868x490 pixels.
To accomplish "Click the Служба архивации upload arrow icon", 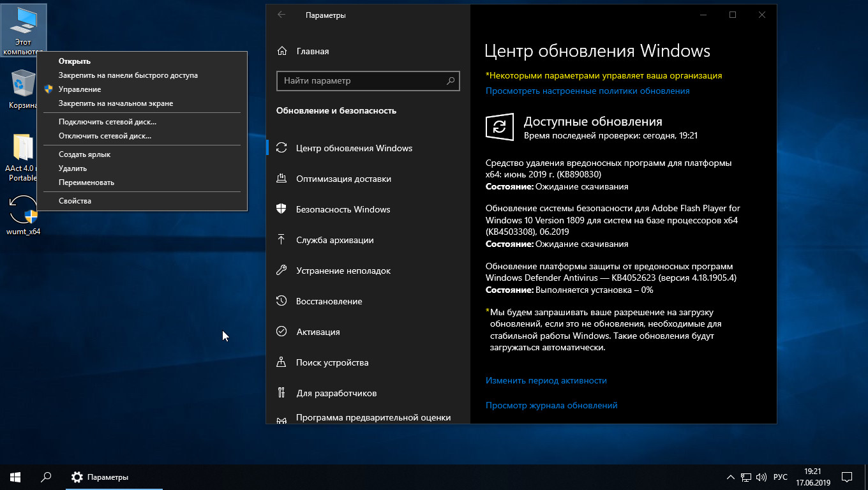I will 281,240.
